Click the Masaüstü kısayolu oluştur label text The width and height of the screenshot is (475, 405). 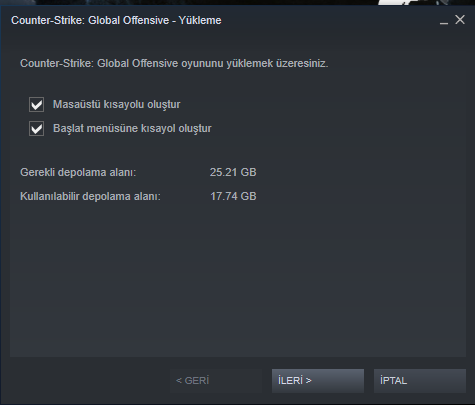(117, 104)
